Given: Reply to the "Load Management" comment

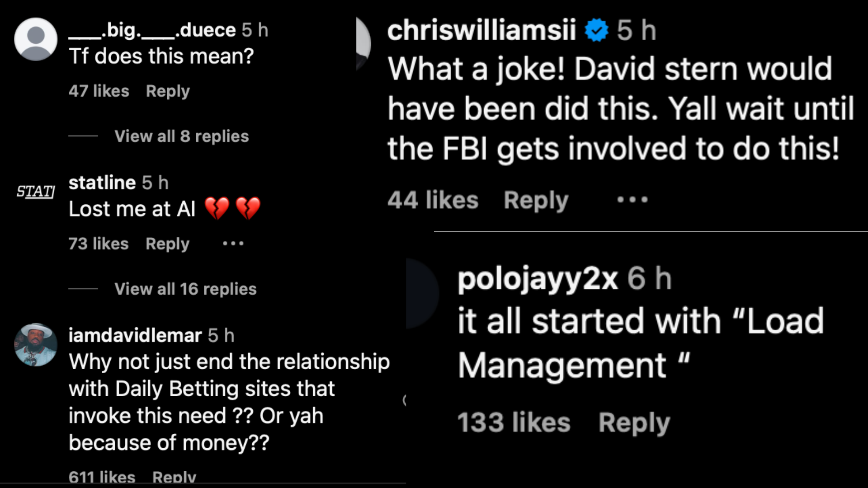Looking at the screenshot, I should (x=634, y=423).
